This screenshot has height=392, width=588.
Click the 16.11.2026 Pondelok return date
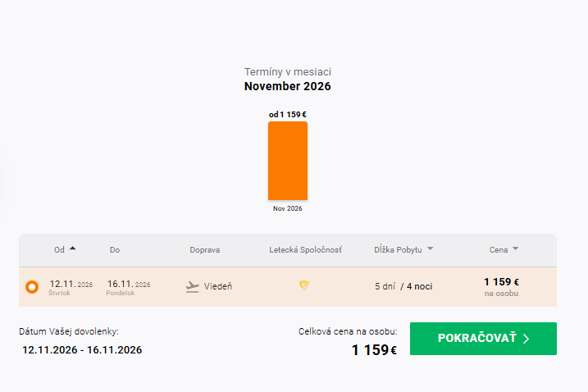coord(128,288)
